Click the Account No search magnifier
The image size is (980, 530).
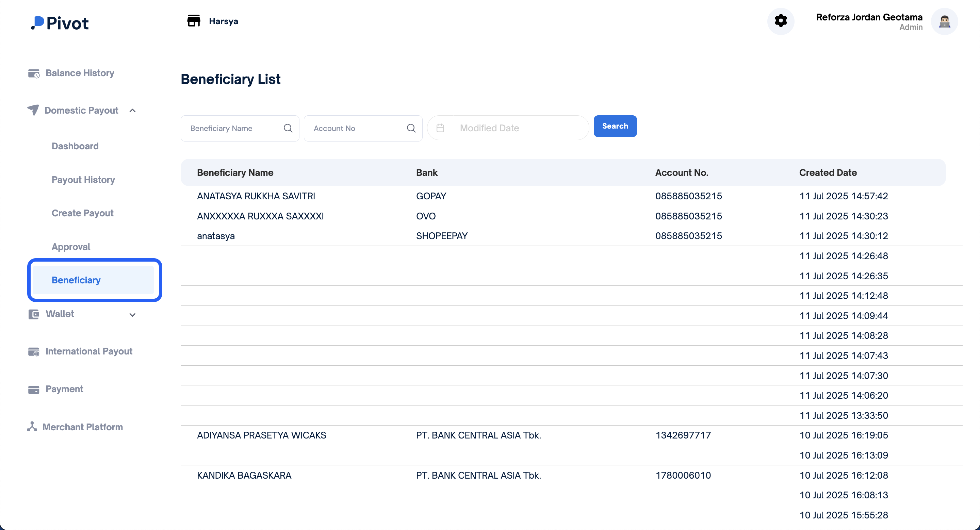coord(411,128)
